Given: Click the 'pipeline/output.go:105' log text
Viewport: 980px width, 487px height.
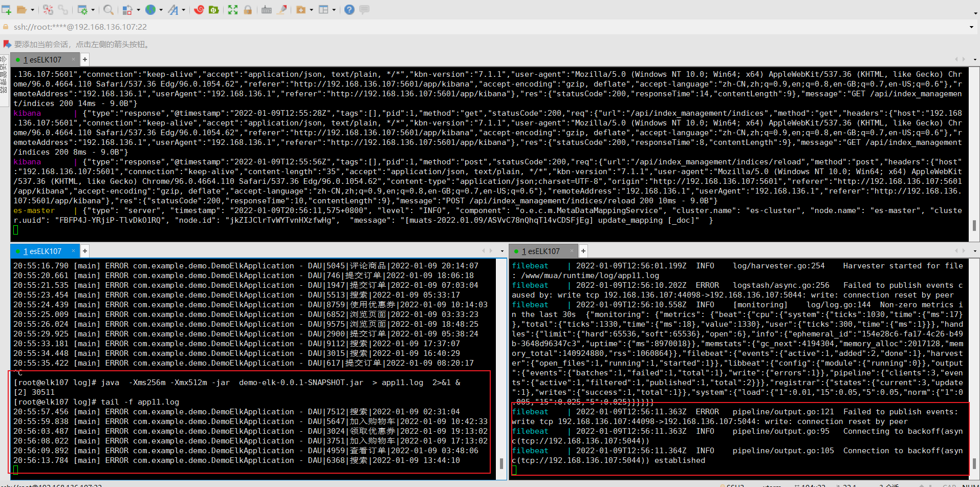Looking at the screenshot, I should tap(783, 451).
